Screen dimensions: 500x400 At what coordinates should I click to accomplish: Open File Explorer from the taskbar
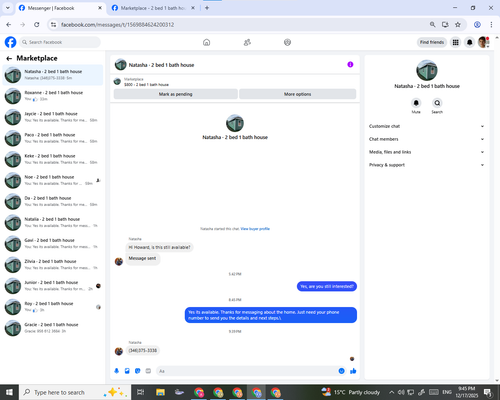coord(160,392)
